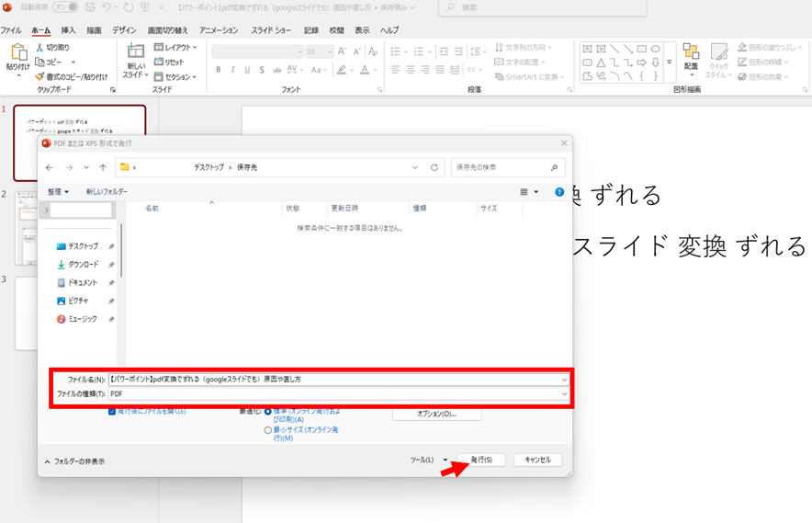Click the Paste icon in the ribbon

pyautogui.click(x=17, y=53)
